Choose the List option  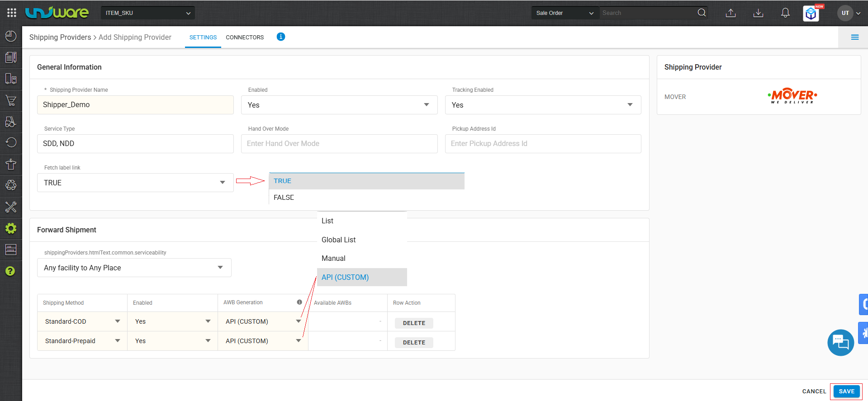362,221
